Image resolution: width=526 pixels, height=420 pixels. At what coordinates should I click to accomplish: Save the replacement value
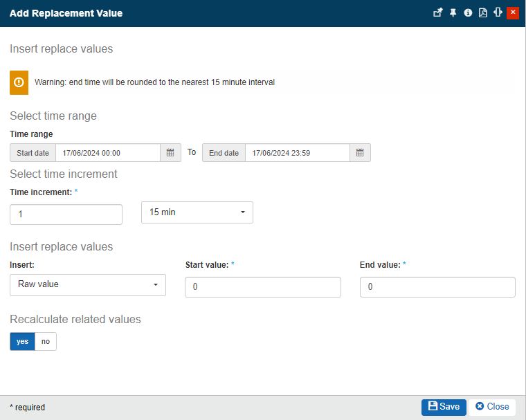[444, 407]
